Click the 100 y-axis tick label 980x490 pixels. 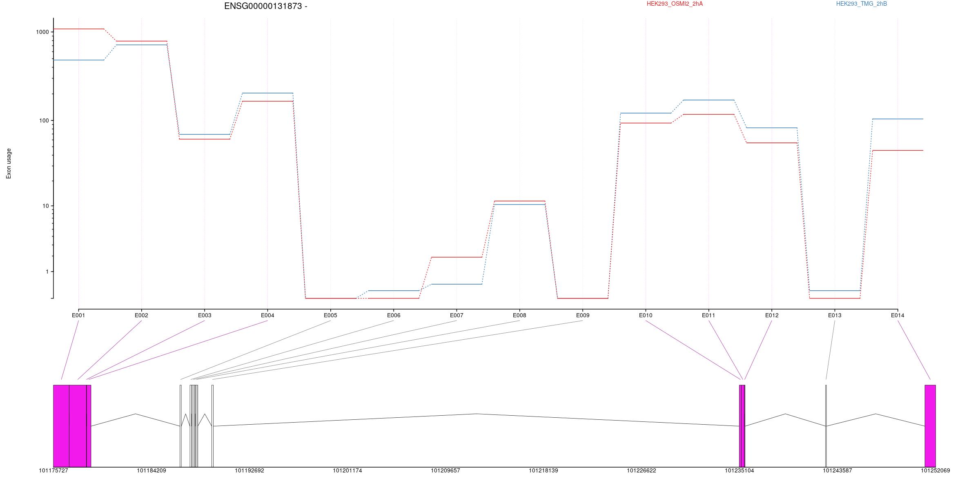(x=44, y=120)
